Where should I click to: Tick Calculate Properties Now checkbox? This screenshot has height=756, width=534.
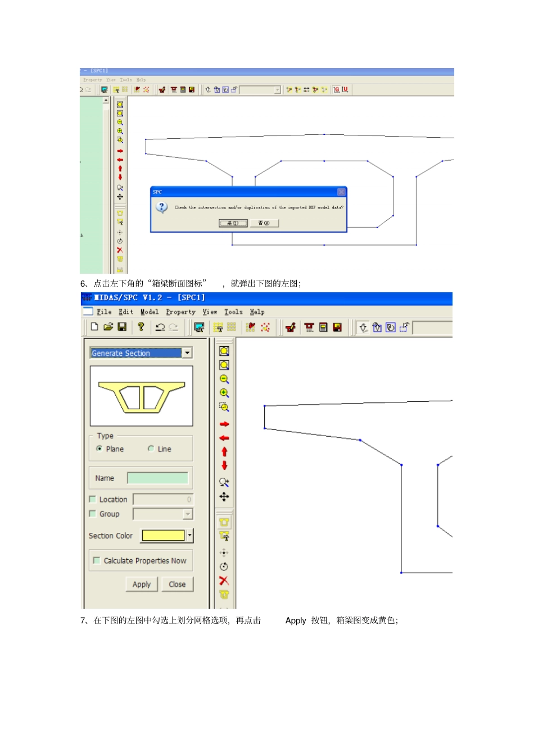click(97, 560)
